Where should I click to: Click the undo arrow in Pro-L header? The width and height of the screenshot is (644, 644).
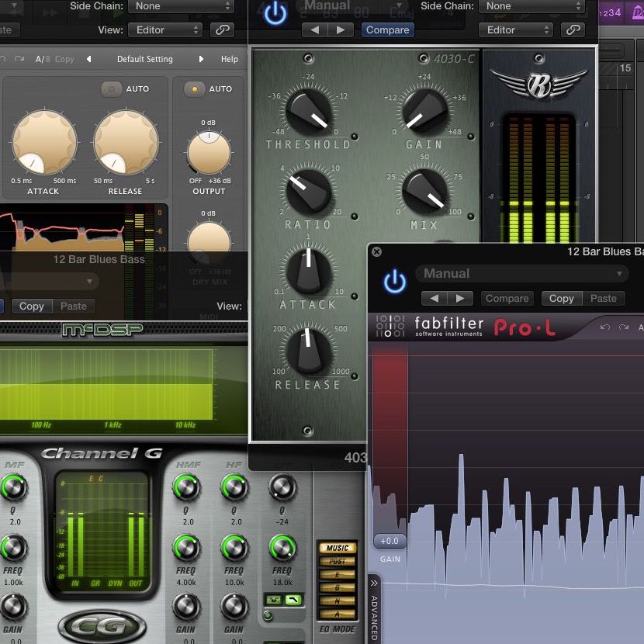pos(605,328)
